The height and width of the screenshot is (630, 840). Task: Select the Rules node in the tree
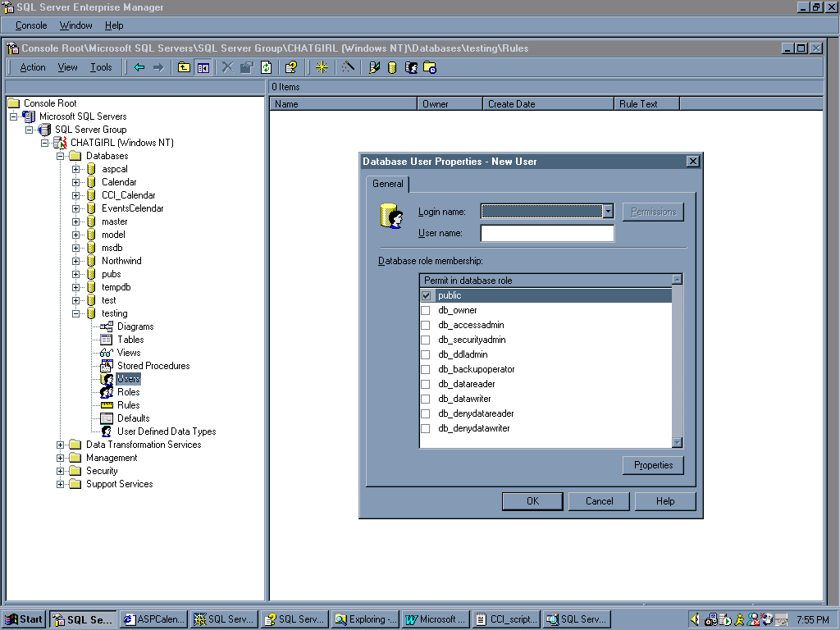128,405
